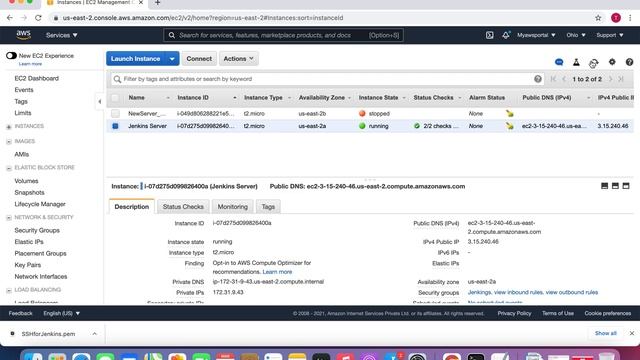This screenshot has height=360, width=640.
Task: Open the table settings gear icon
Action: click(612, 62)
